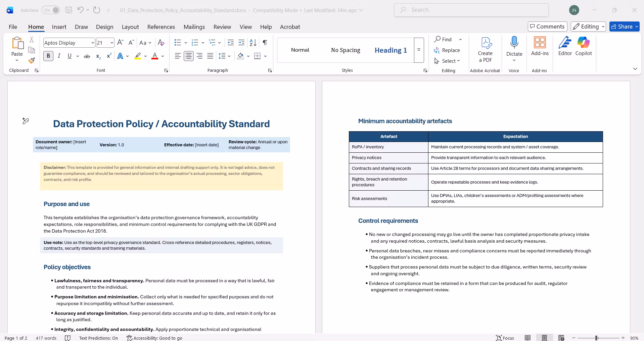
Task: Open Copilot from the ribbon
Action: click(x=584, y=46)
